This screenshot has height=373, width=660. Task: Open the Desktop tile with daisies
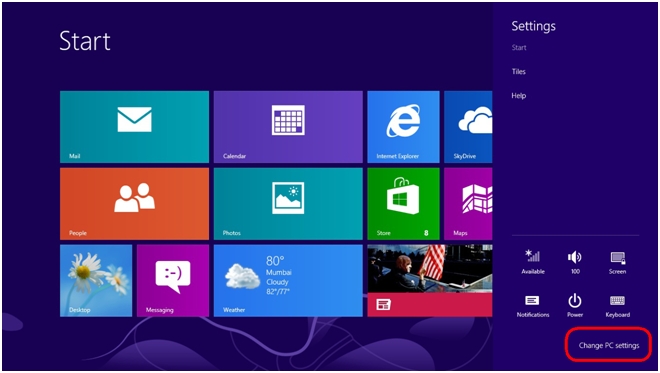(x=96, y=281)
